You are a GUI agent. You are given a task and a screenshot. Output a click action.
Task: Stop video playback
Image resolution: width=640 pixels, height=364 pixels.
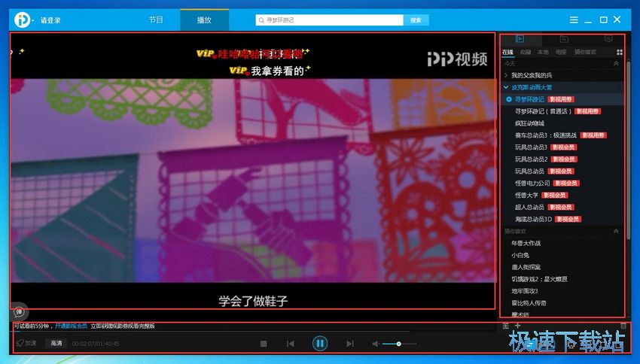tap(264, 344)
